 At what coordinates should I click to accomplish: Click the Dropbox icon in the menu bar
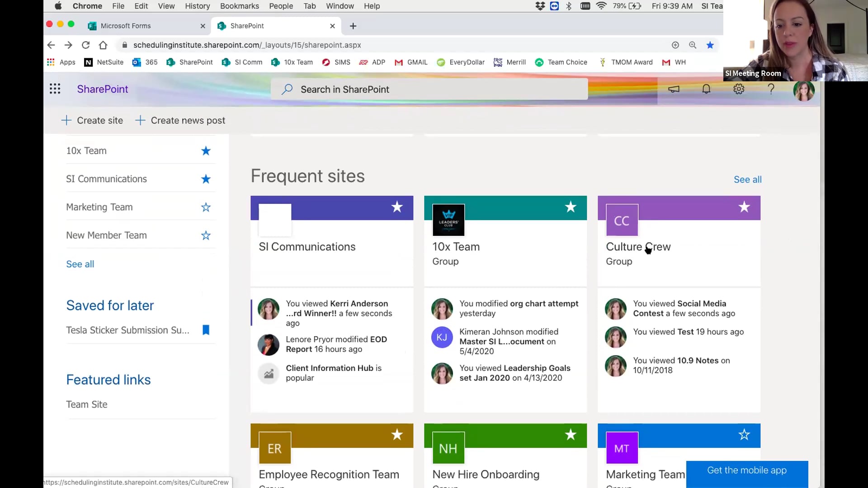540,6
